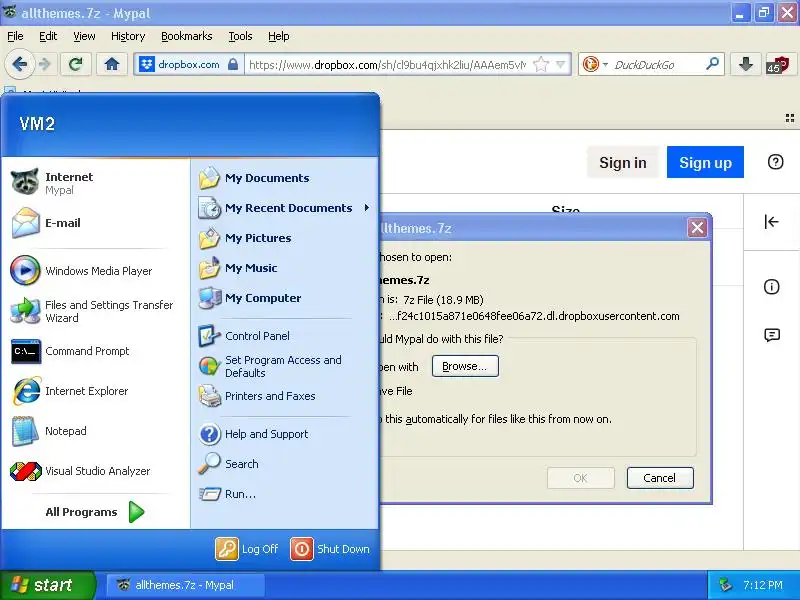800x600 pixels.
Task: Open My Pictures folder
Action: [284, 238]
